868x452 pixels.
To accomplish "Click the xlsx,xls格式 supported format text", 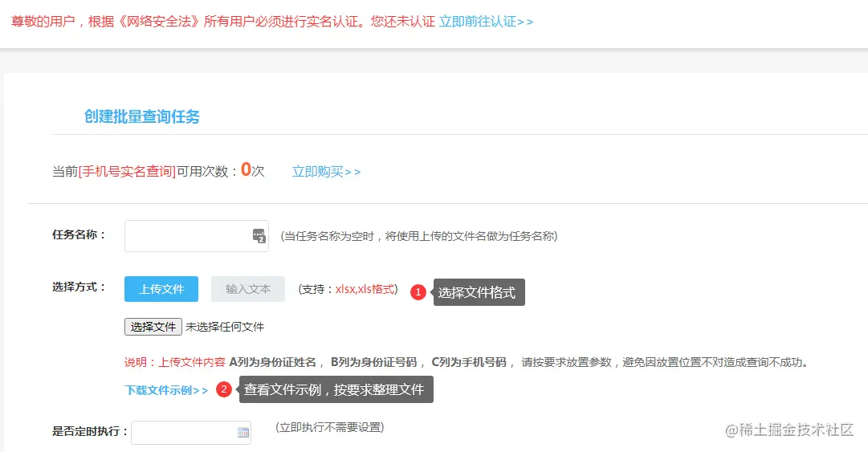I will 365,289.
